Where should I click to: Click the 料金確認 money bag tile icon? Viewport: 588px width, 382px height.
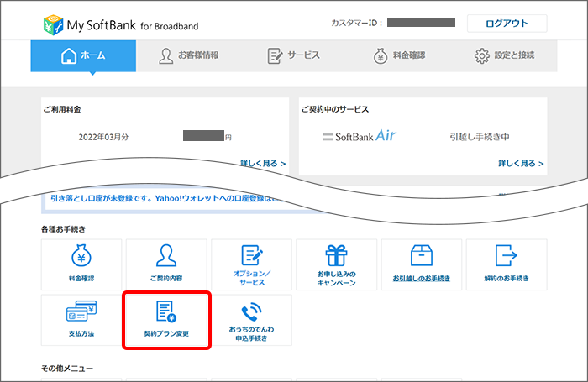coord(81,255)
